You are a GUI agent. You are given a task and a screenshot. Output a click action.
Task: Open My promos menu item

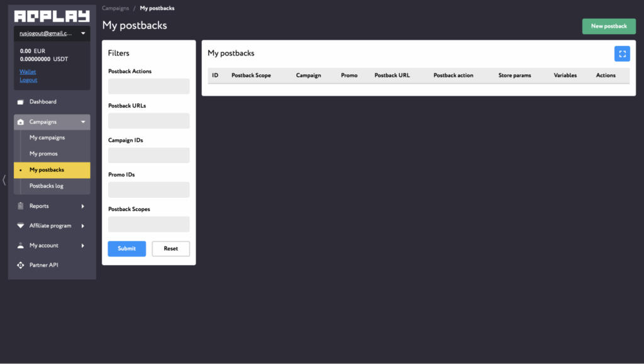coord(43,154)
